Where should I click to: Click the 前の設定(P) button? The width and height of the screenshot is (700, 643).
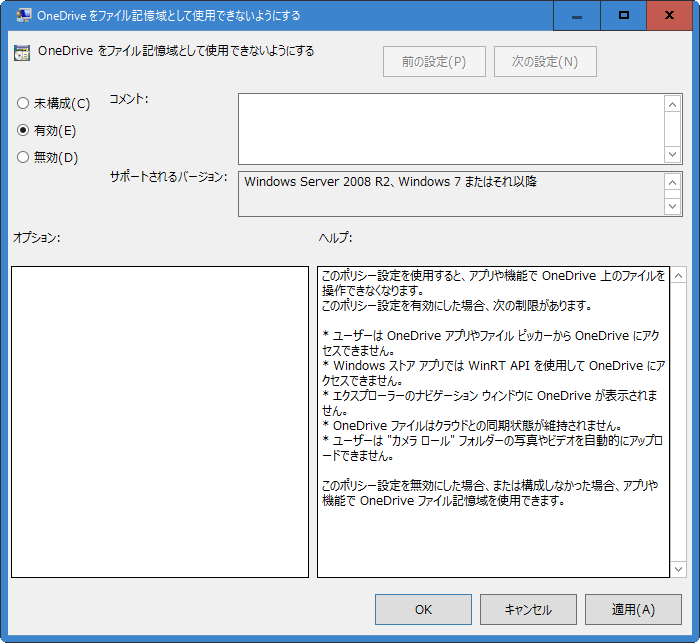tap(434, 62)
